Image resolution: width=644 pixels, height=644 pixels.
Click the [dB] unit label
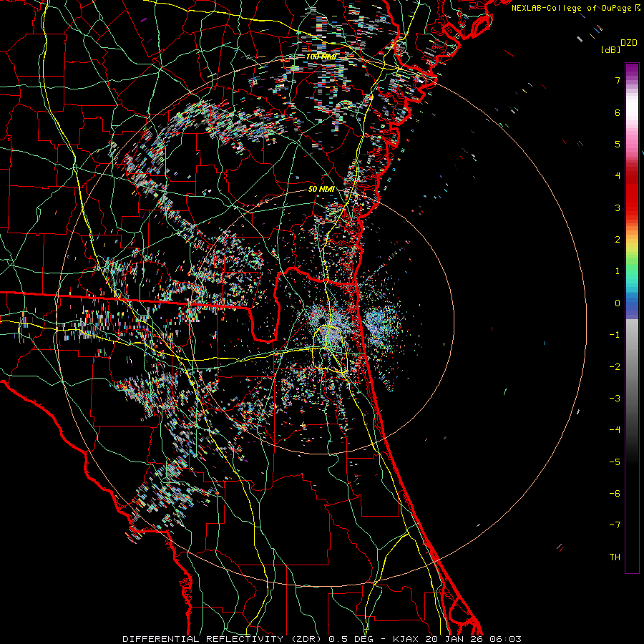610,49
